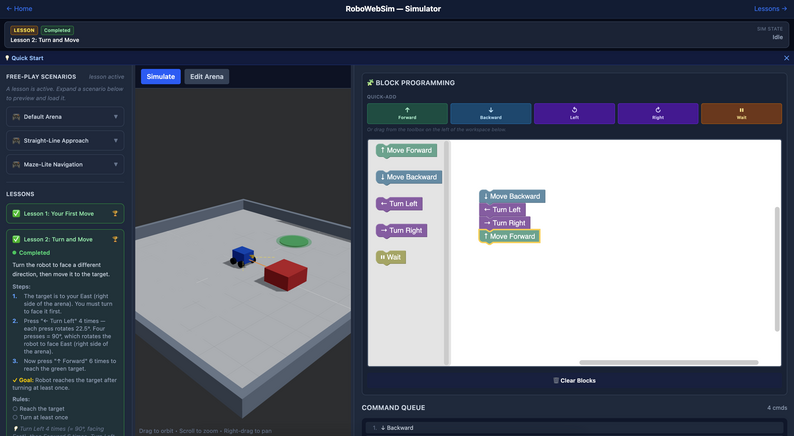This screenshot has height=436, width=794.
Task: Pick Turn Right block from toolbox
Action: (402, 231)
